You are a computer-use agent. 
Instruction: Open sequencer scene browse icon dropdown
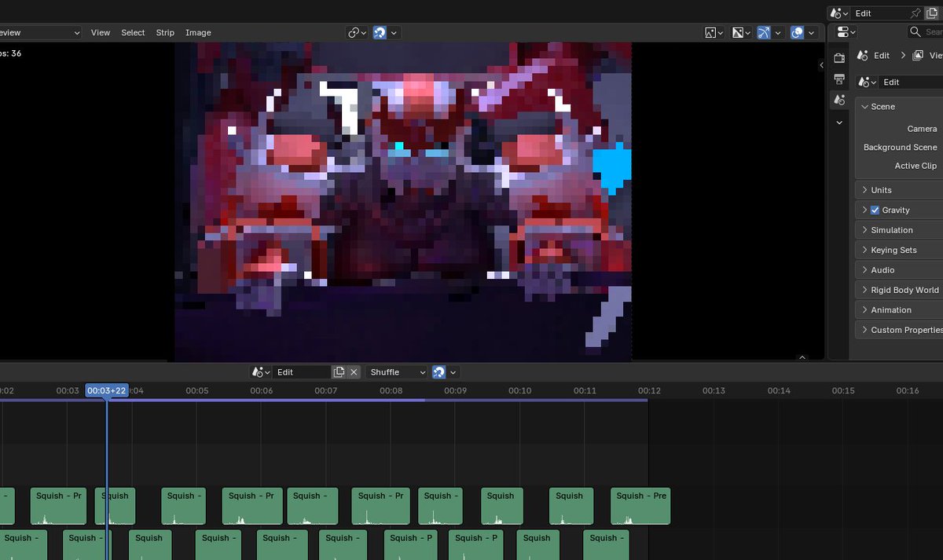pyautogui.click(x=261, y=372)
